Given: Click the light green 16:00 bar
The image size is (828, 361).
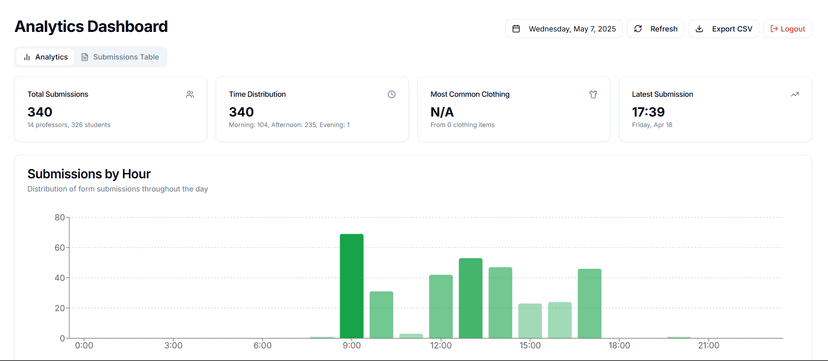Looking at the screenshot, I should coord(560,320).
